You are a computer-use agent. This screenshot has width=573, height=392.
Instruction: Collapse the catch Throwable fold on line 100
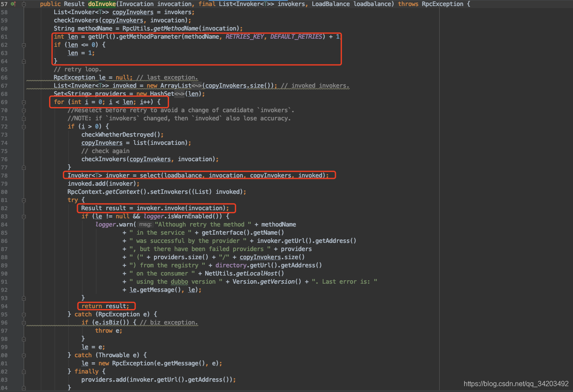[23, 355]
